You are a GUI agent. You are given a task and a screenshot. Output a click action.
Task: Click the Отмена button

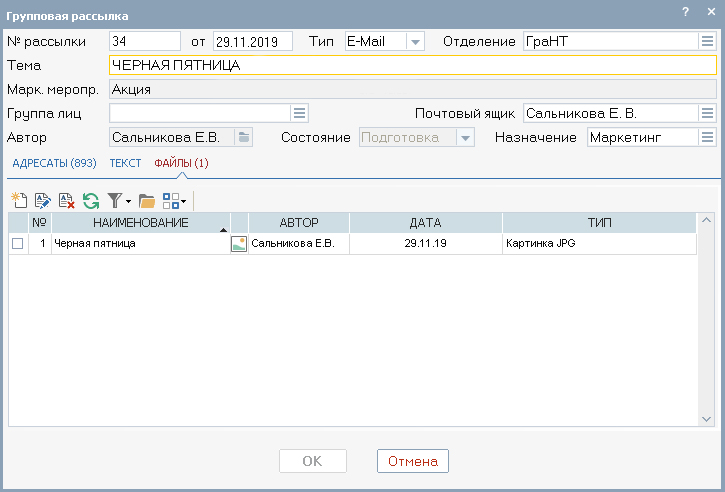[x=412, y=461]
